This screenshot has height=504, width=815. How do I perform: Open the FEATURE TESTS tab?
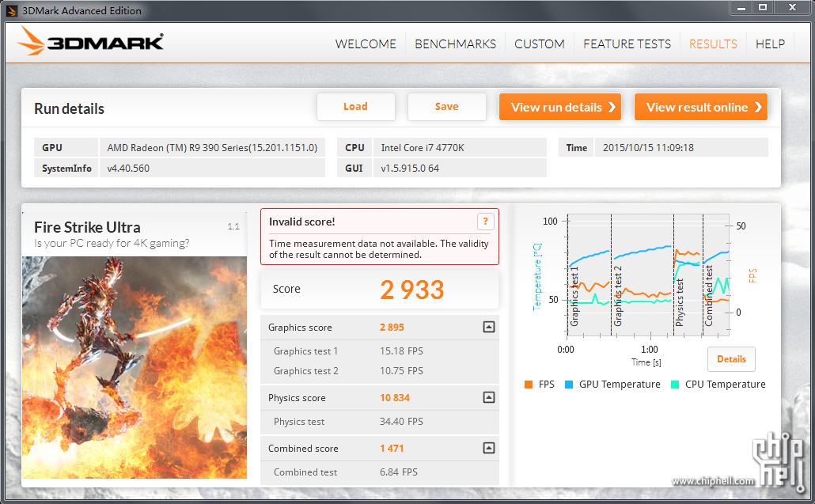tap(627, 44)
